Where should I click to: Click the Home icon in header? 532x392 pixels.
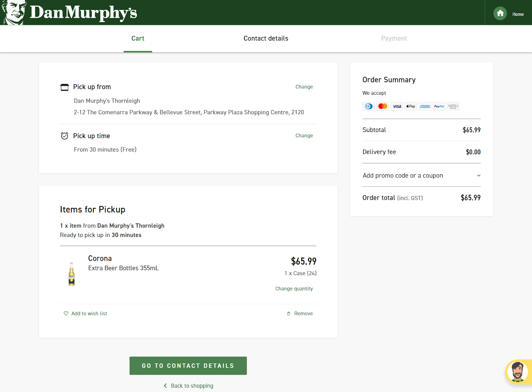(500, 14)
